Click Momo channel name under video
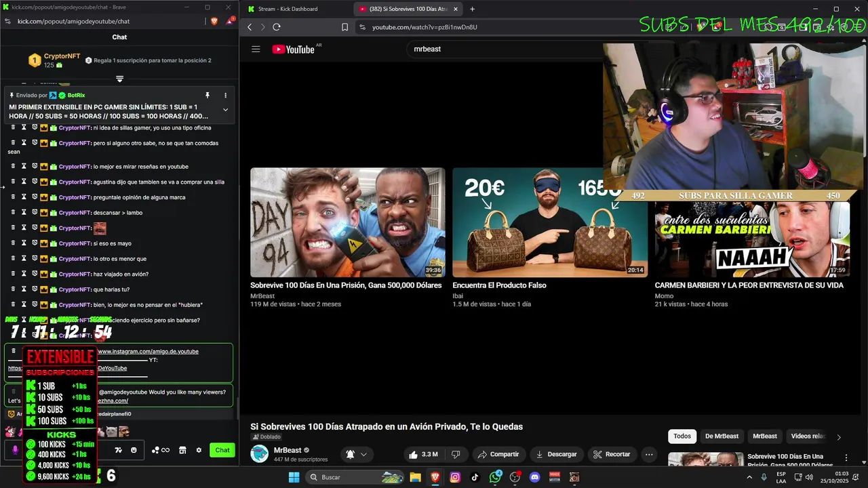This screenshot has height=488, width=868. pos(664,296)
